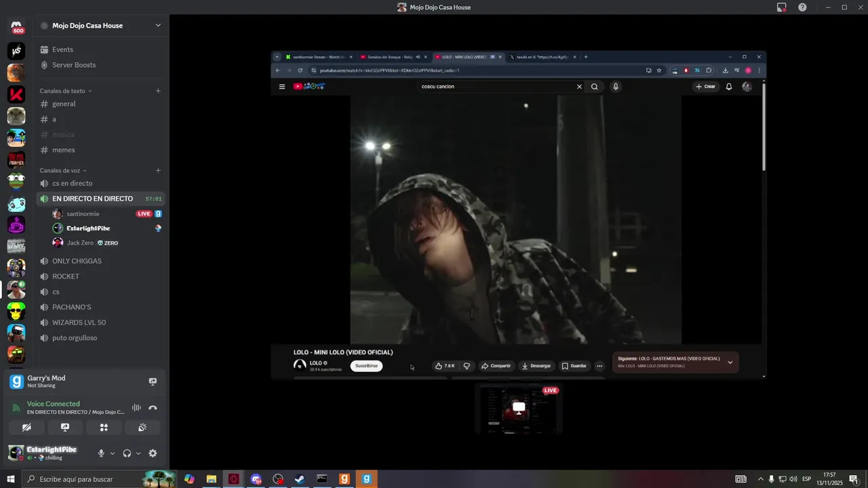
Task: Click the like button showing 7.6 K
Action: tap(446, 366)
